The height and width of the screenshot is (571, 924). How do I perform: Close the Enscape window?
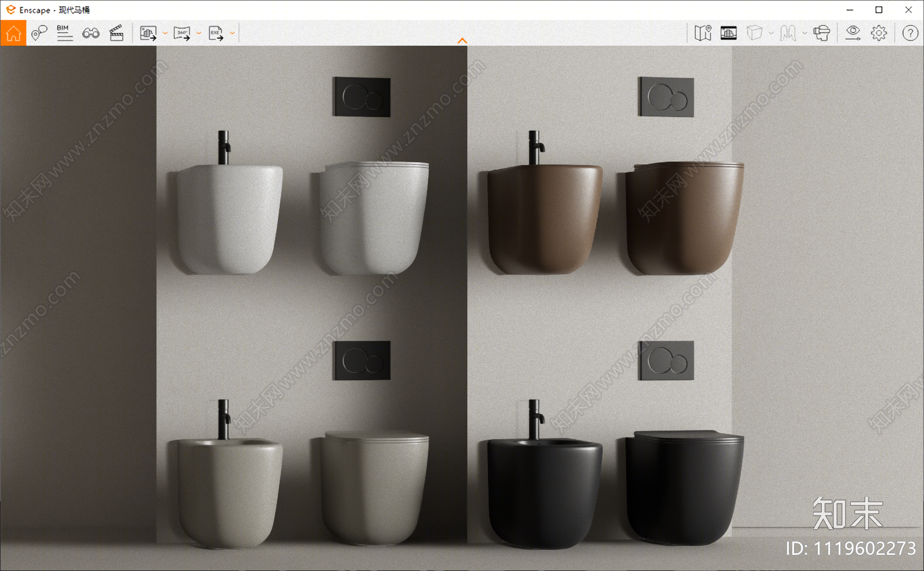click(x=908, y=10)
